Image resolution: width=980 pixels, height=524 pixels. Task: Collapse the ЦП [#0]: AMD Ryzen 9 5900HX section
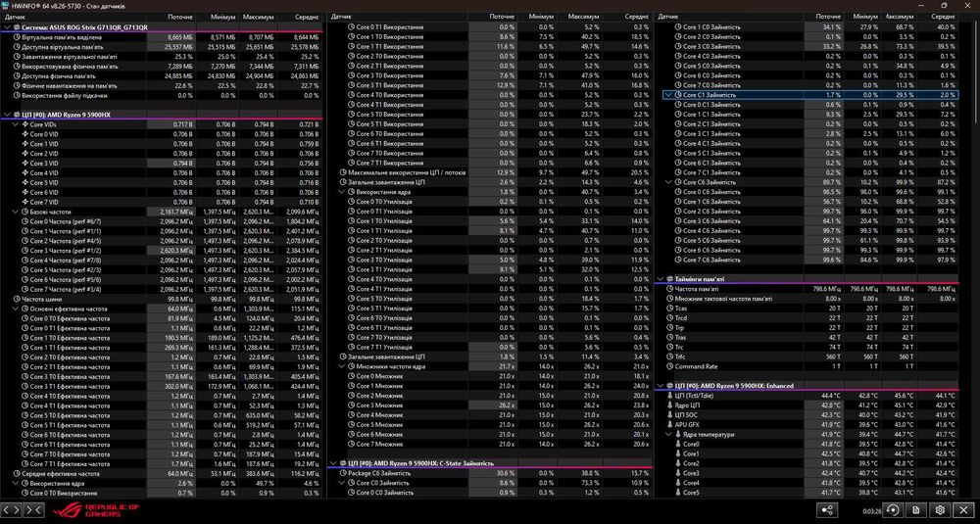point(8,115)
